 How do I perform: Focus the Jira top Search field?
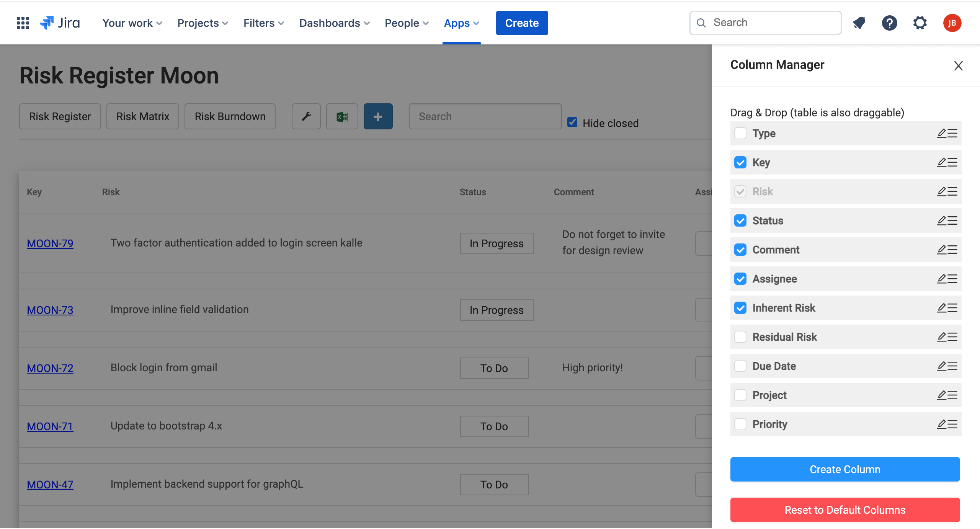(765, 23)
